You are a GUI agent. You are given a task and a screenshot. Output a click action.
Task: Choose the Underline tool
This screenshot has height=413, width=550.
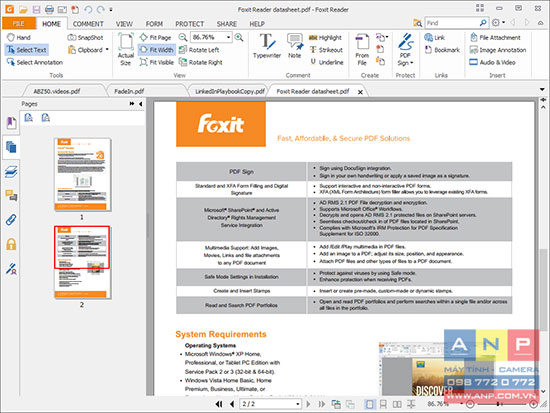tap(327, 62)
